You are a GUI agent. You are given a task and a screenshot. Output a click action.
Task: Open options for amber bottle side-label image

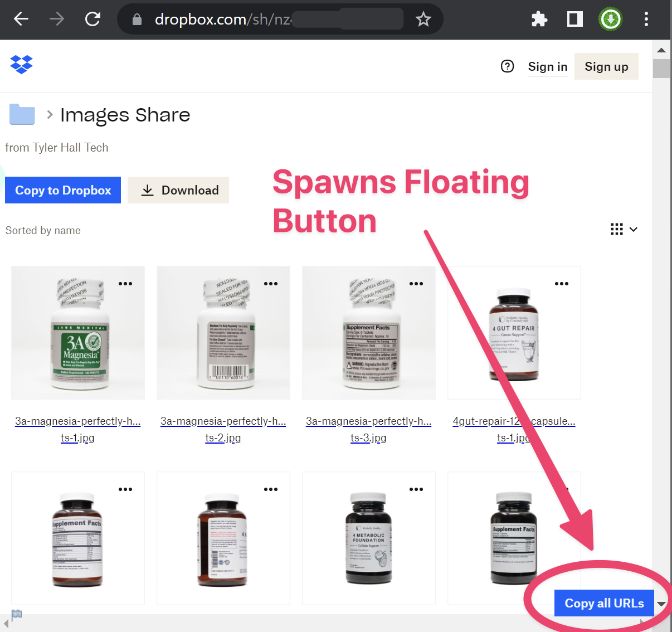coord(271,489)
